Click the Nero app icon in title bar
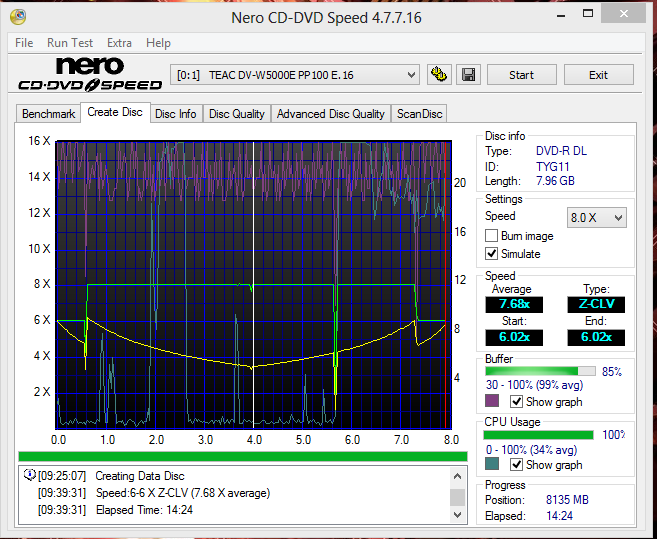Screen dimensions: 657x539 pyautogui.click(x=18, y=17)
